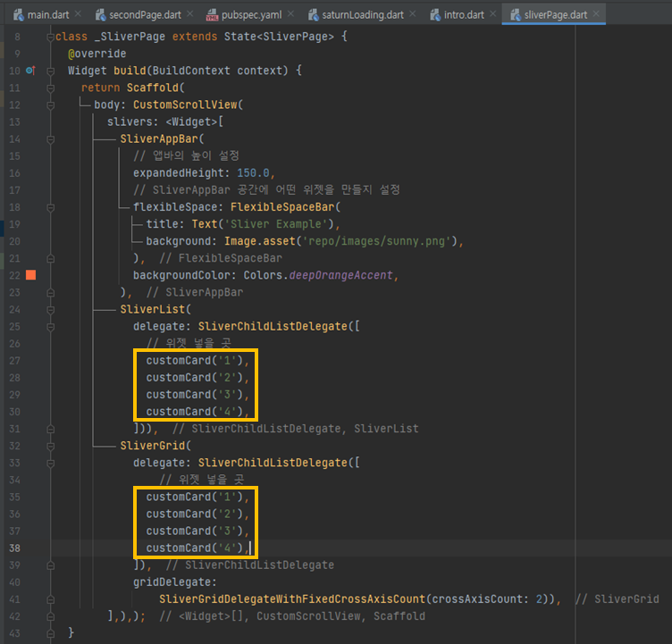Viewport: 672px width, 644px height.
Task: Click 'SliverAppBar(' on line 14
Action: tap(162, 138)
